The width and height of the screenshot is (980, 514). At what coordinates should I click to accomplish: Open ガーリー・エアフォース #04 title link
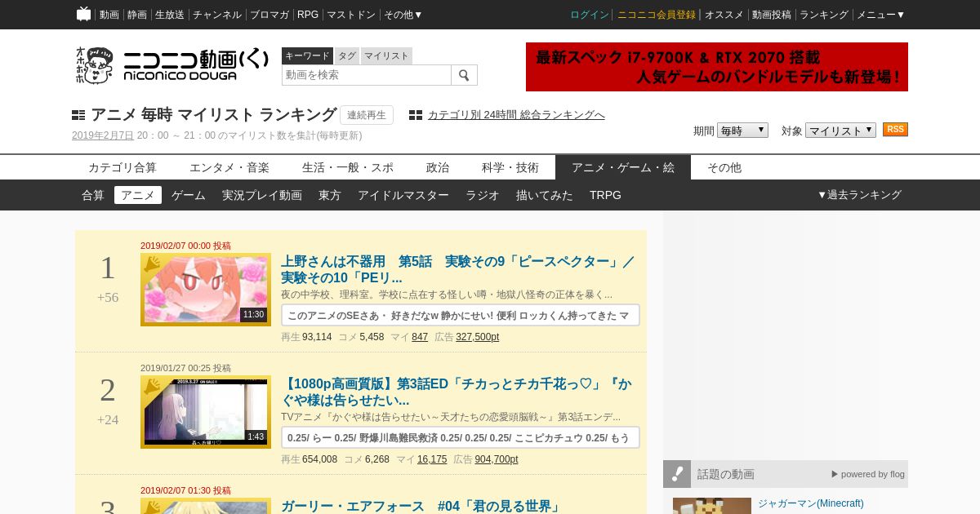[x=421, y=506]
